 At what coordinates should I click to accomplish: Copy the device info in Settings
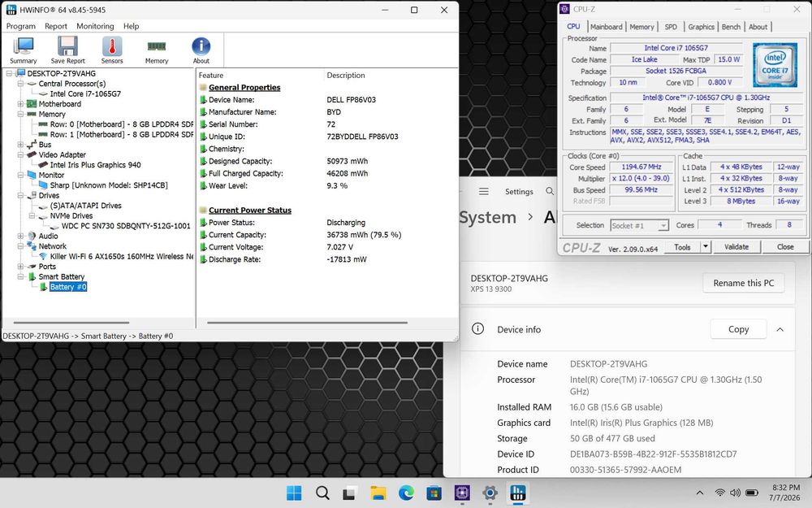point(738,329)
